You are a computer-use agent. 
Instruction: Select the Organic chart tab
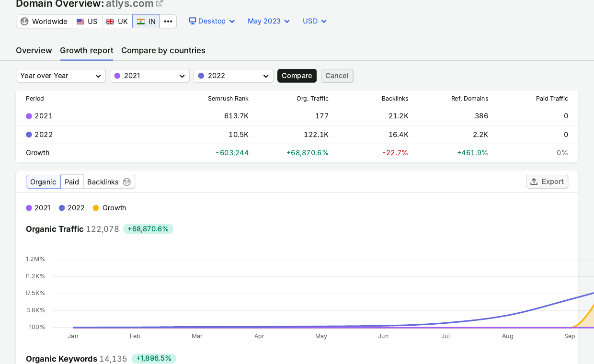[x=43, y=182]
